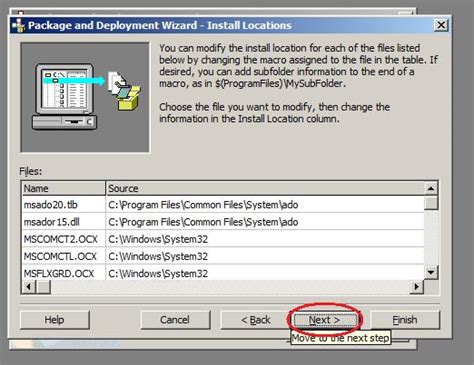Click the Next > button
The image size is (474, 365).
click(325, 320)
